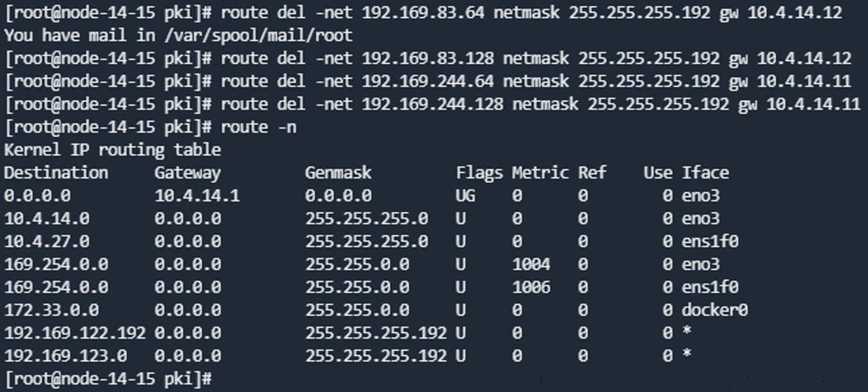868x392 pixels.
Task: Click the 'Iface' column header
Action: click(x=705, y=173)
